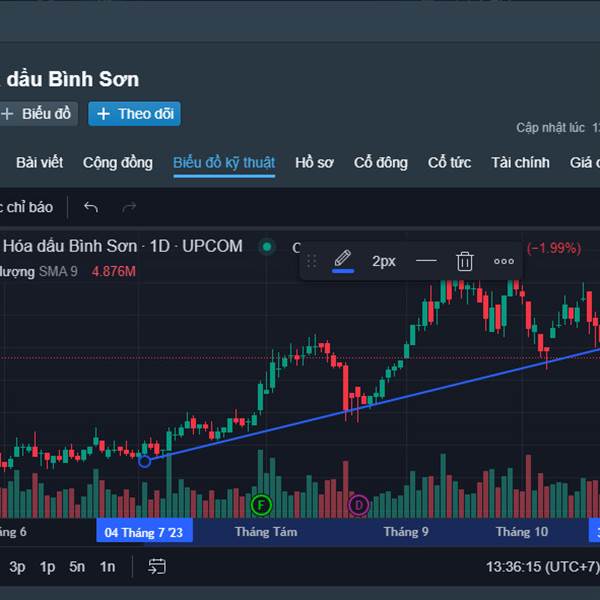The height and width of the screenshot is (600, 600).
Task: Select the 1n time range
Action: pyautogui.click(x=108, y=567)
